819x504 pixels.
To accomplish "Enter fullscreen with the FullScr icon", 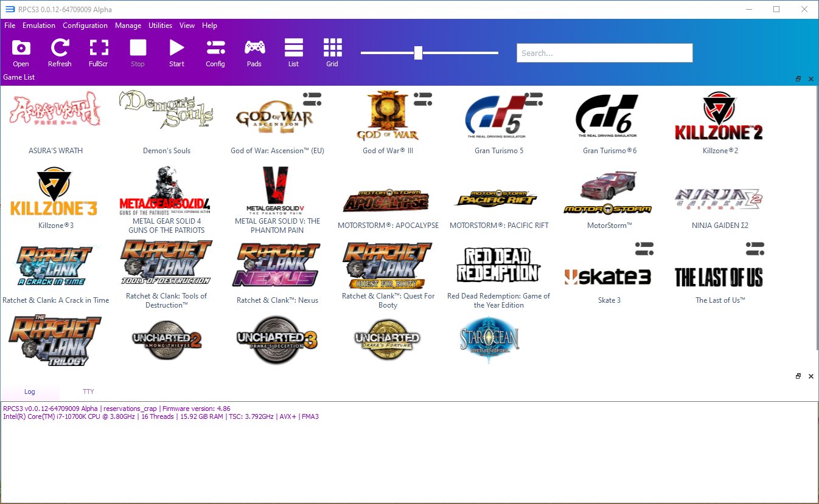I will [98, 52].
